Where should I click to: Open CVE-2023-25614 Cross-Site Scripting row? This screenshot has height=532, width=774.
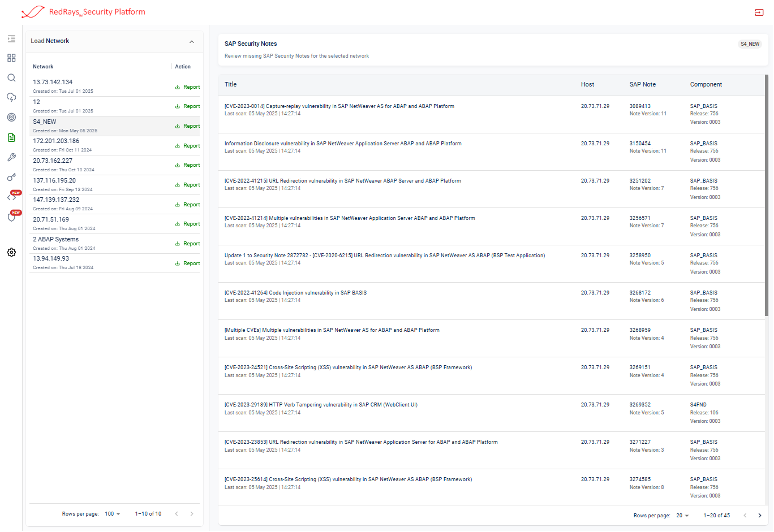click(x=491, y=487)
